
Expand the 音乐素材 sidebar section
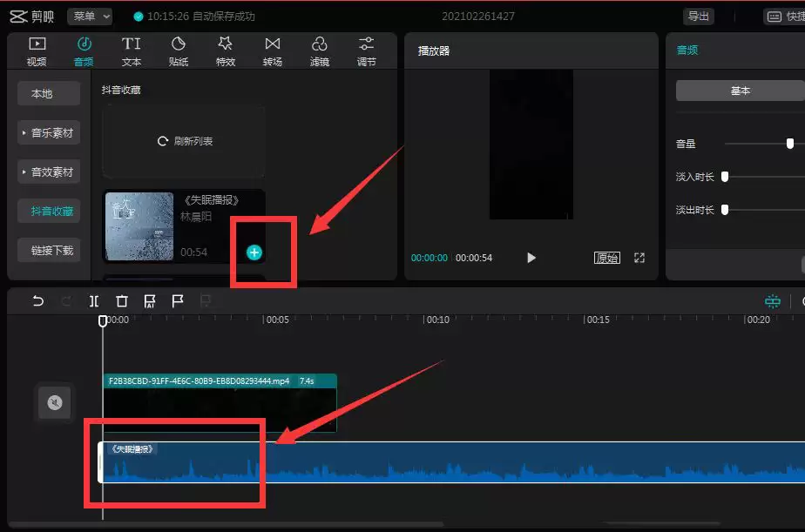tap(48, 132)
